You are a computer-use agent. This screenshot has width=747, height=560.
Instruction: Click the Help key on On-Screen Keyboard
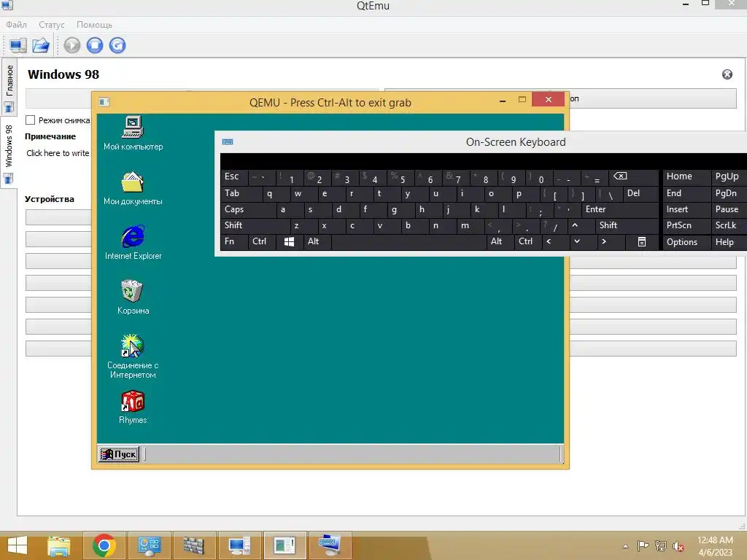(729, 242)
